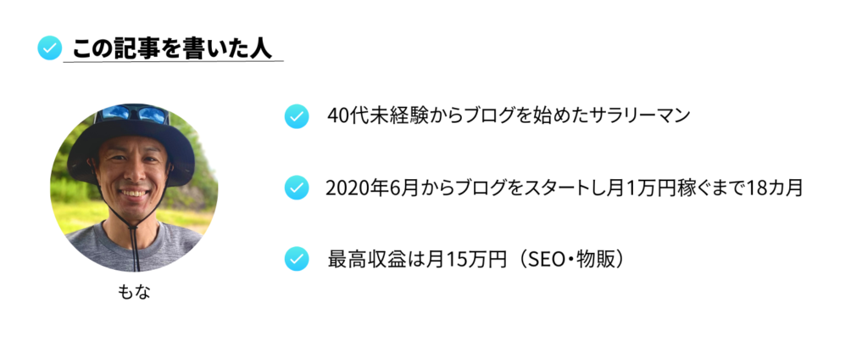The height and width of the screenshot is (348, 868).
Task: Open the circular profile photo of もな
Action: (134, 188)
